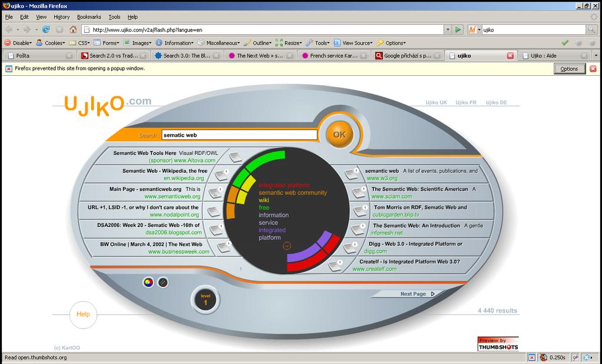Open the Edit menu

point(24,17)
